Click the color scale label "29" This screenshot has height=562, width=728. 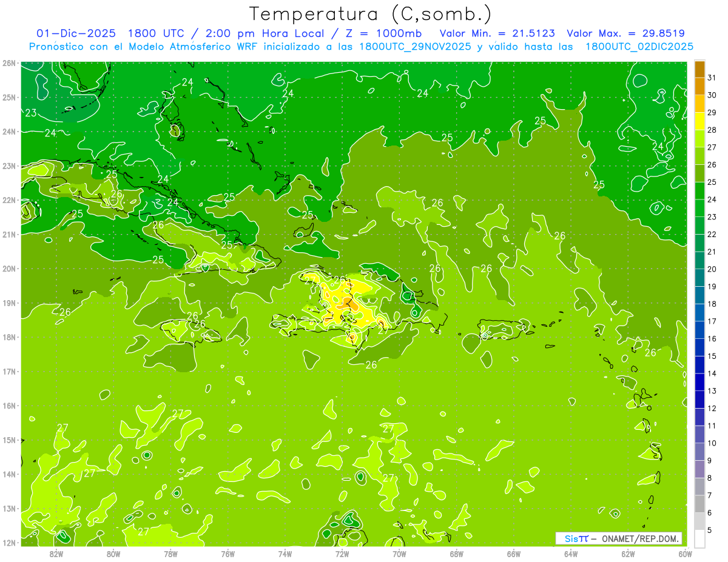712,113
